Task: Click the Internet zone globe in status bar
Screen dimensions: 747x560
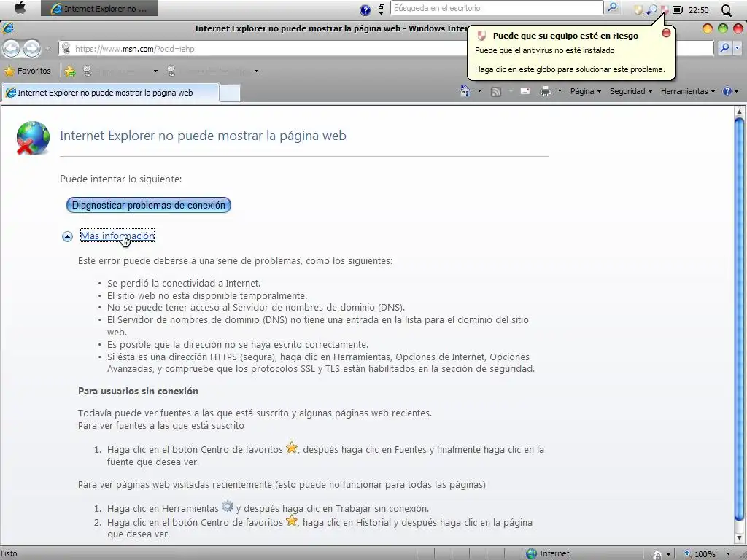Action: pos(531,553)
